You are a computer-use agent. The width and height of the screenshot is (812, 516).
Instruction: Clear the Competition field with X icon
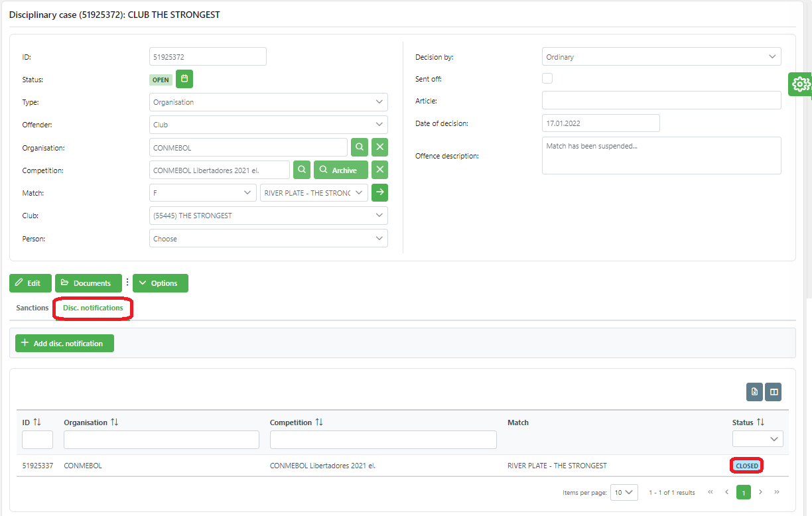tap(379, 170)
